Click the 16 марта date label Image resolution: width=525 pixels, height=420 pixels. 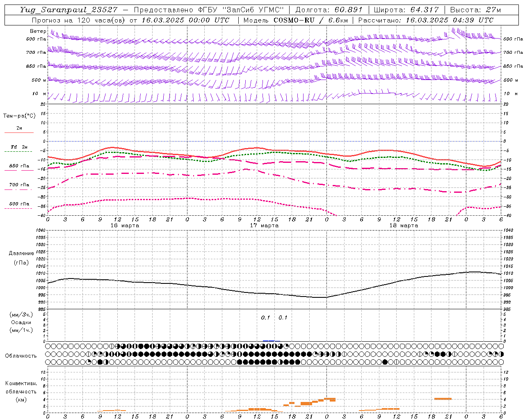[x=125, y=226]
